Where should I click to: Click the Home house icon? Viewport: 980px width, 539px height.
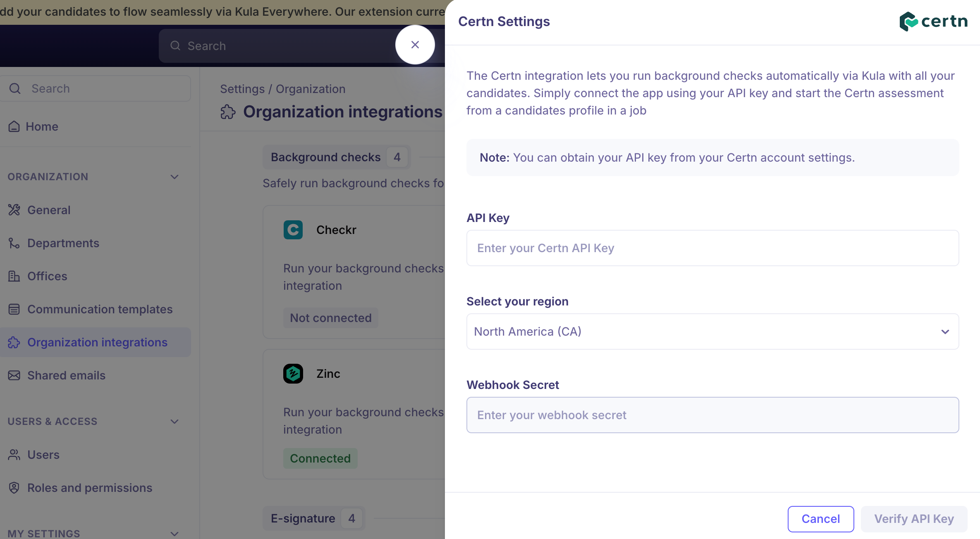point(14,126)
